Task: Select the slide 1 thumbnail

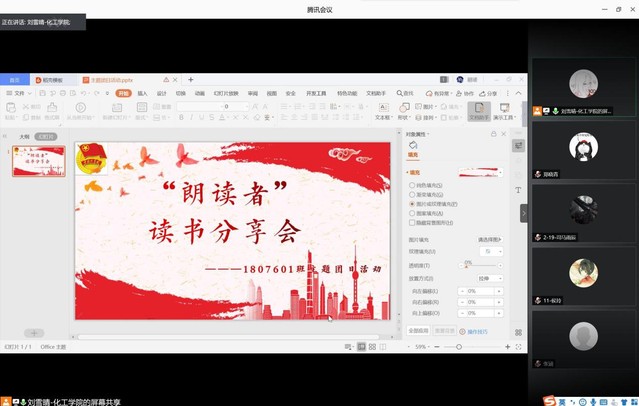Action: (x=39, y=160)
